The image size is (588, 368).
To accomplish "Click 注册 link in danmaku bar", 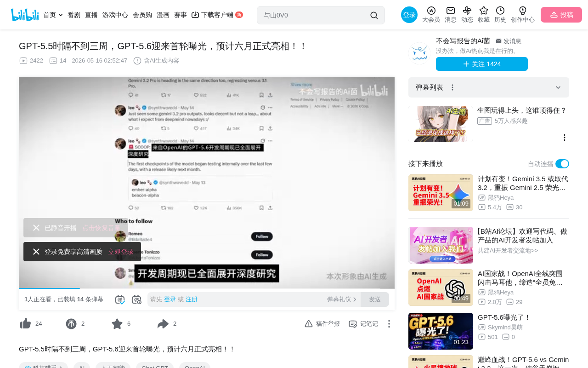I will pyautogui.click(x=192, y=299).
